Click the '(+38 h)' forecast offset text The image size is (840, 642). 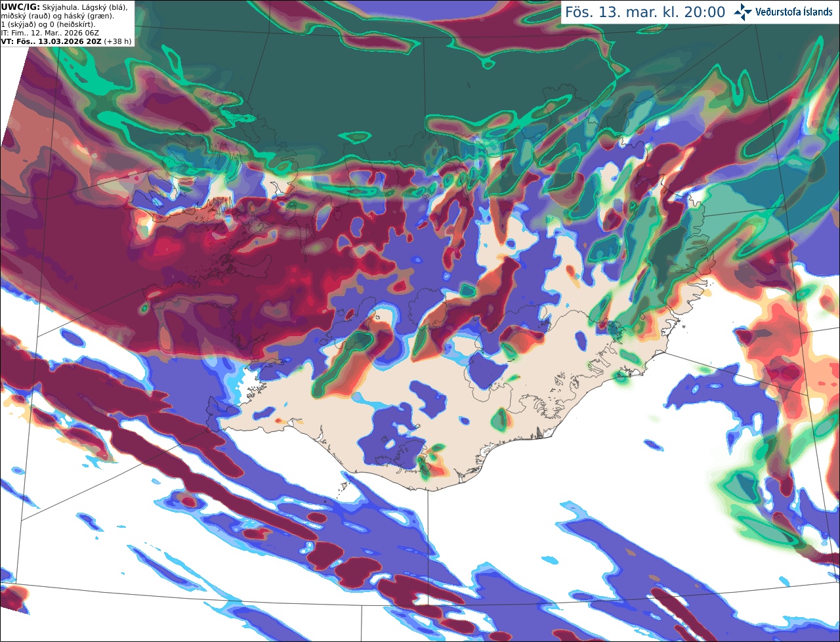(117, 41)
